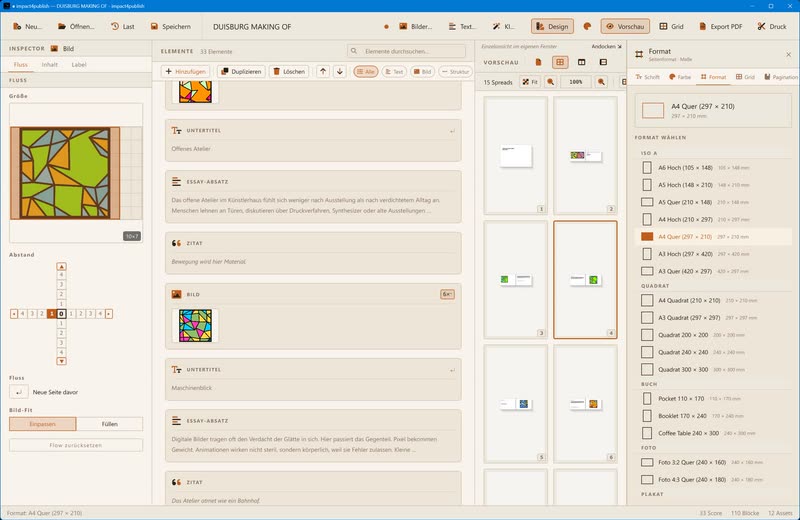Close the Format panel

788,55
